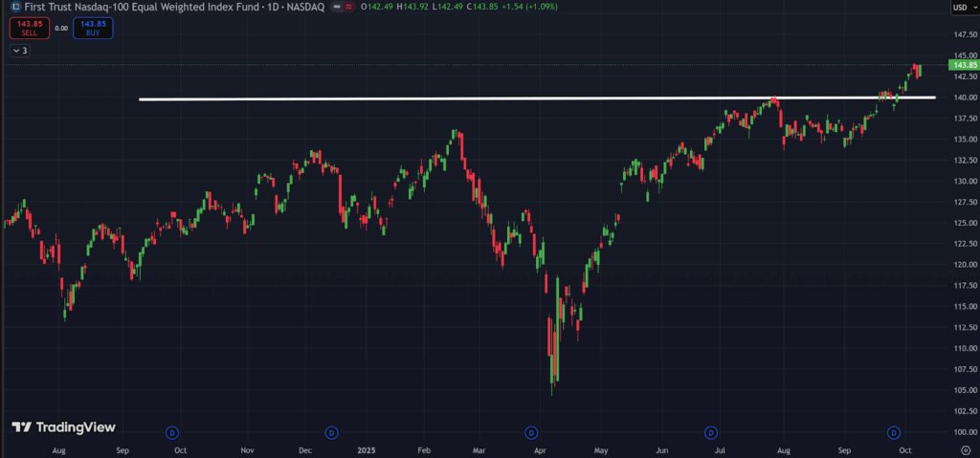Click the dividend marker near July 2025
The width and height of the screenshot is (980, 458).
point(710,432)
